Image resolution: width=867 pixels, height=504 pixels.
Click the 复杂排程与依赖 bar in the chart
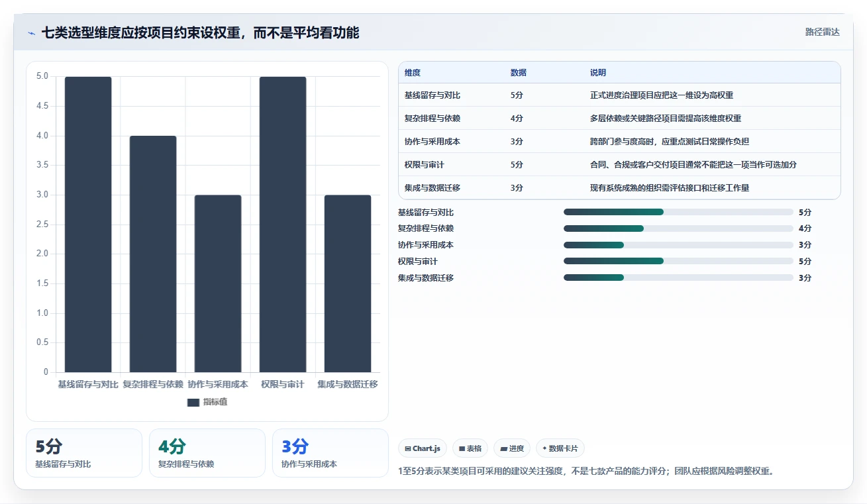tap(153, 254)
